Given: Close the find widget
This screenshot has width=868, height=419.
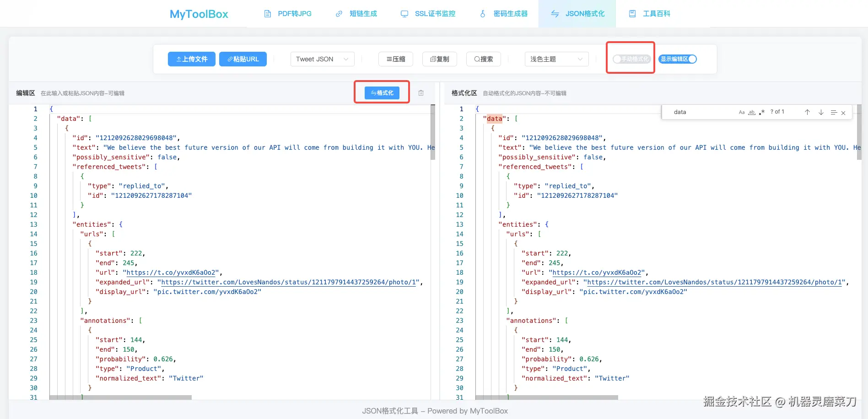Looking at the screenshot, I should click(843, 113).
